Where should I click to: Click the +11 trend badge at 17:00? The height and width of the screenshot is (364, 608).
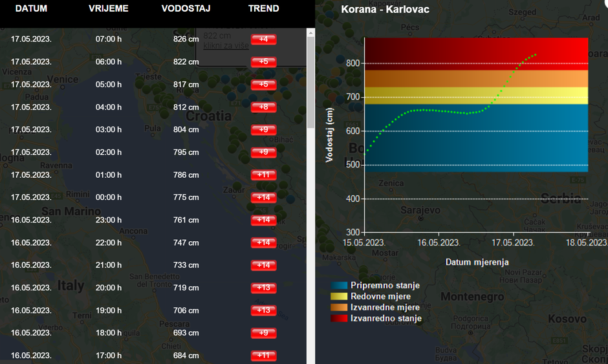tap(263, 356)
